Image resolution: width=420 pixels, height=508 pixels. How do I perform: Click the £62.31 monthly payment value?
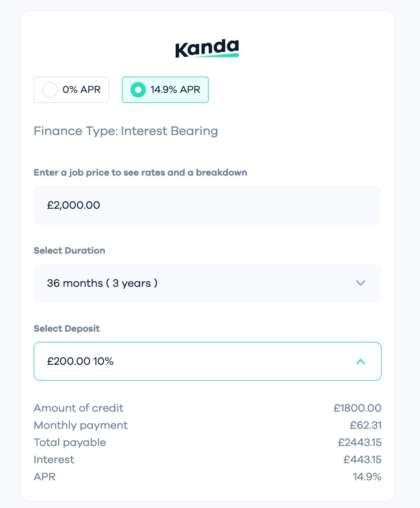click(x=365, y=425)
